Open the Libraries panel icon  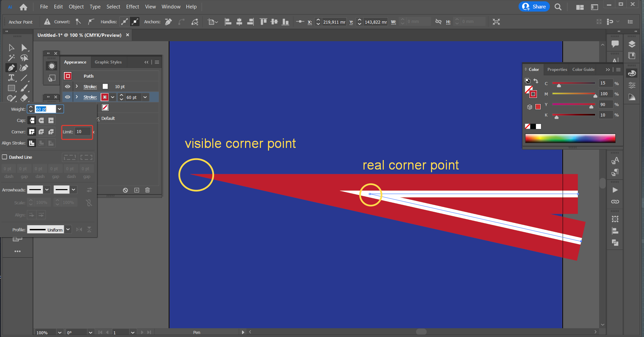coord(632,56)
